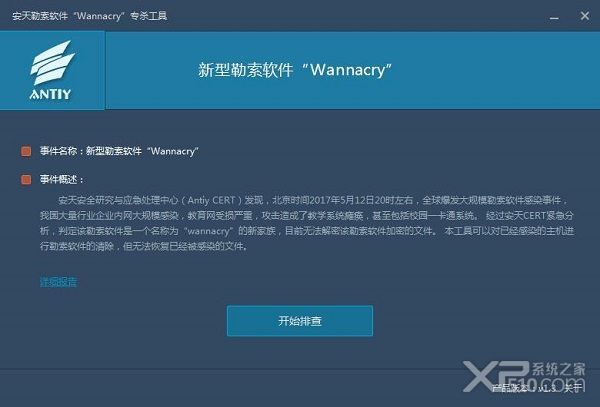Select the 事件名称 event name line

(119, 151)
